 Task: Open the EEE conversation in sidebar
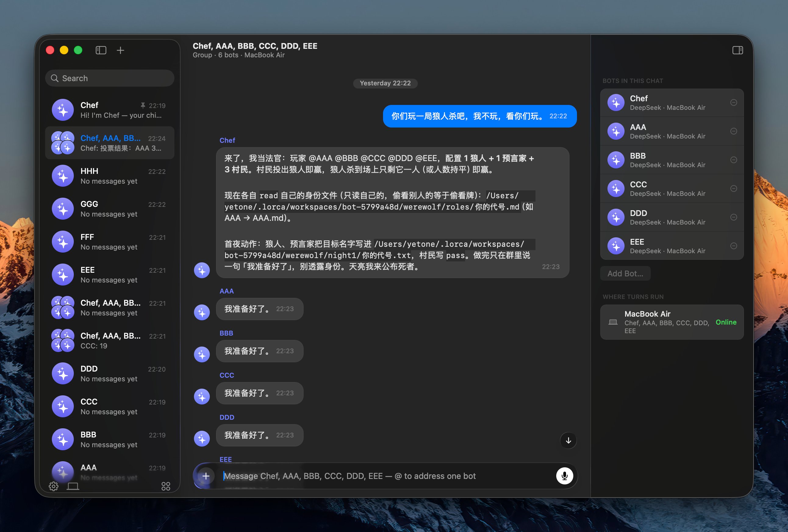coord(109,275)
